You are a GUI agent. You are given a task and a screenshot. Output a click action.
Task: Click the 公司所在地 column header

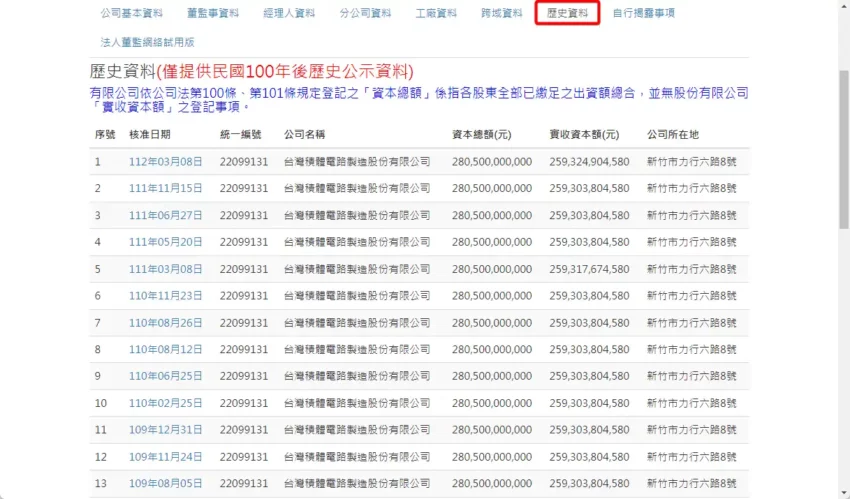pyautogui.click(x=673, y=134)
